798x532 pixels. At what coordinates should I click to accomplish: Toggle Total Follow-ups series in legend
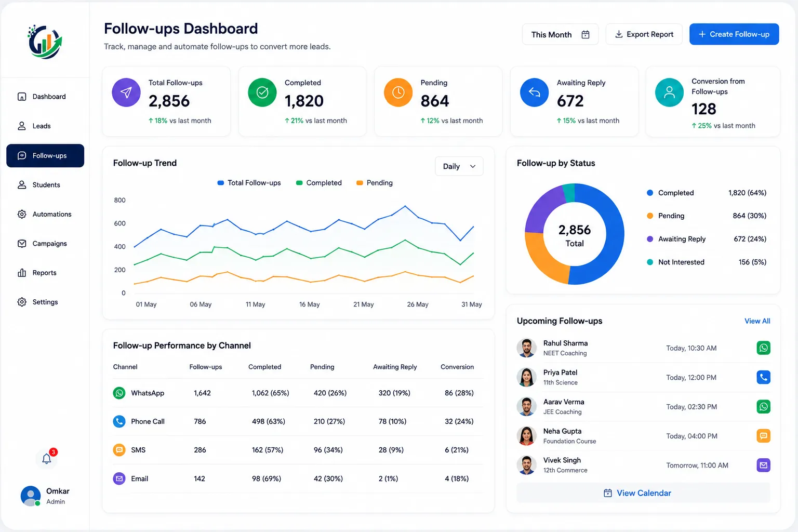tap(249, 183)
